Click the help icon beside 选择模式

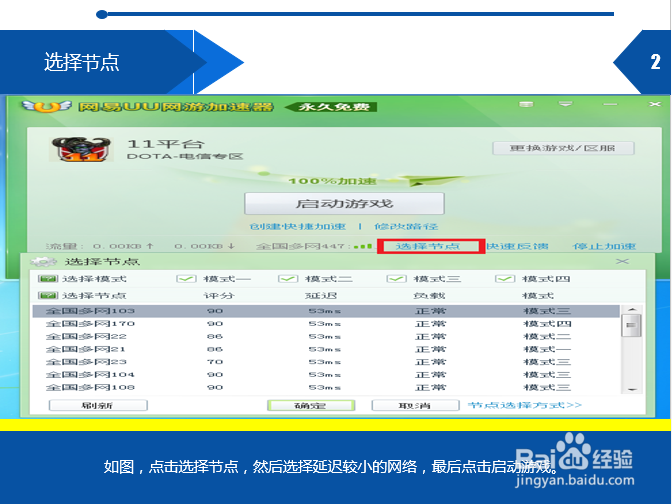point(48,279)
